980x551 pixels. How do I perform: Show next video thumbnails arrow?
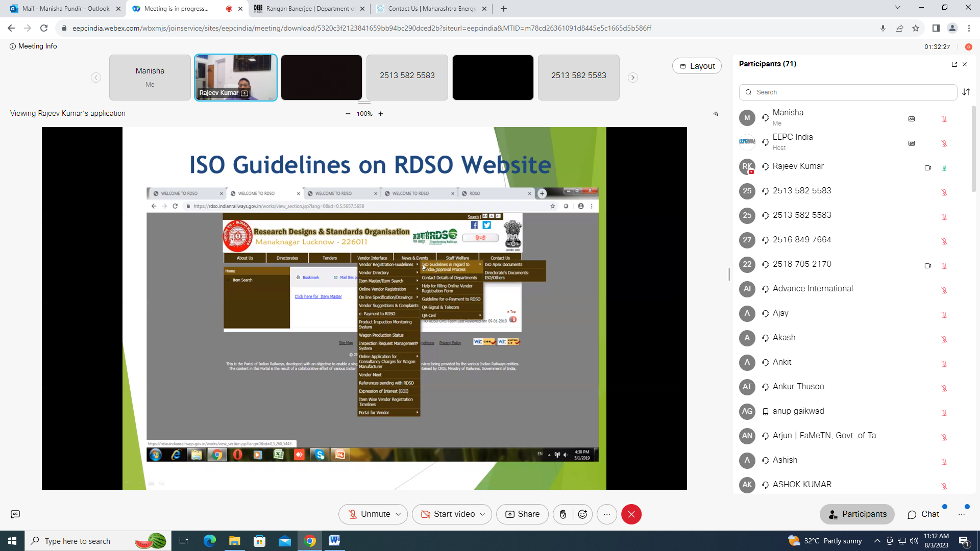[x=633, y=78]
